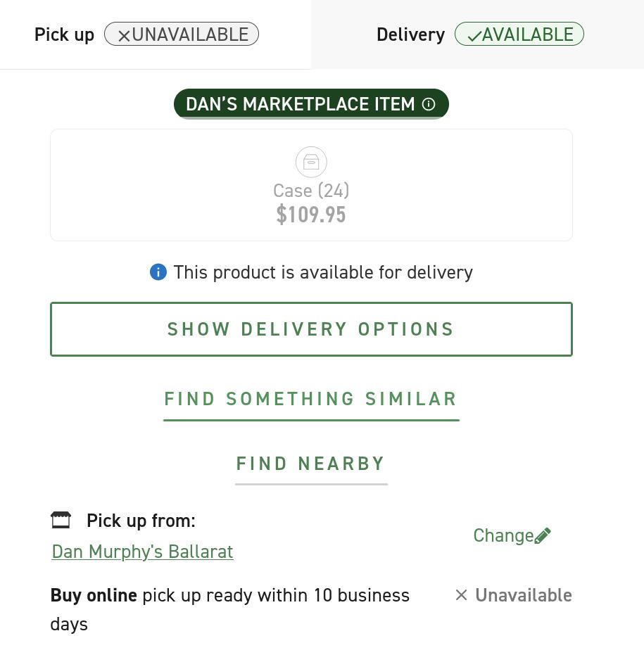Click the checkmark icon in the Delivery badge
This screenshot has width=644, height=662.
click(474, 35)
